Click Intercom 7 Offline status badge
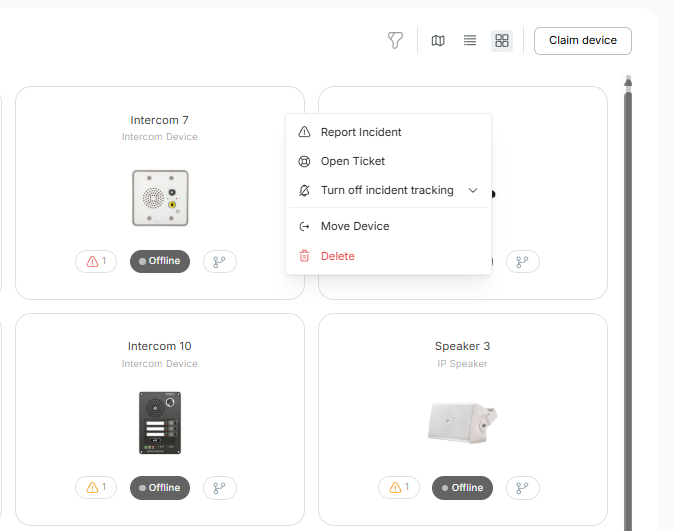 click(160, 261)
